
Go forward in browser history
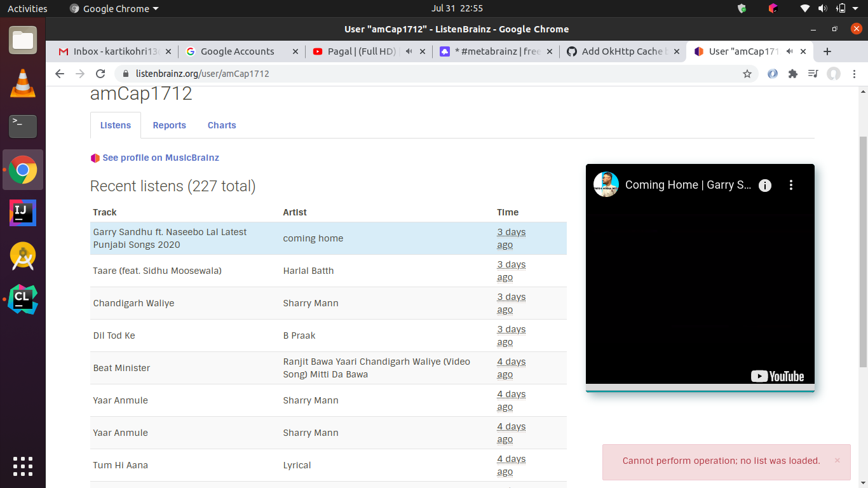coord(80,74)
